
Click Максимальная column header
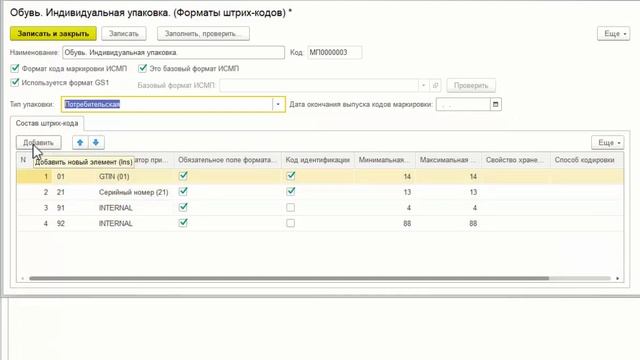[x=448, y=160]
